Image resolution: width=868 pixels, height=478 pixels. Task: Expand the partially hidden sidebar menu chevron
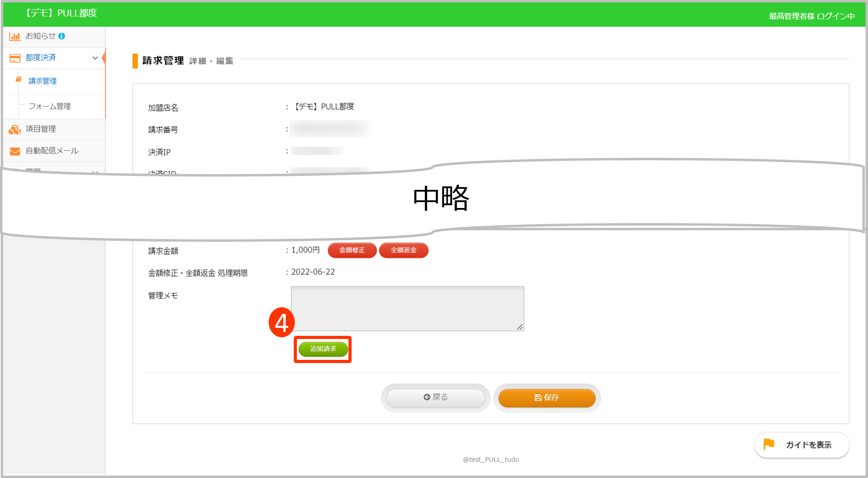click(x=95, y=172)
